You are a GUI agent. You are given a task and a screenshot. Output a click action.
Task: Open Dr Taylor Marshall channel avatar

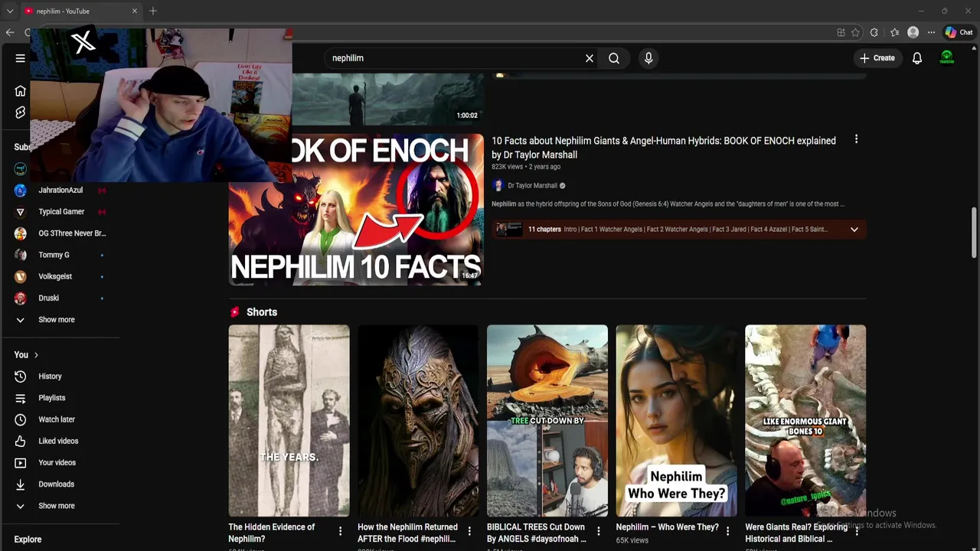(x=498, y=185)
